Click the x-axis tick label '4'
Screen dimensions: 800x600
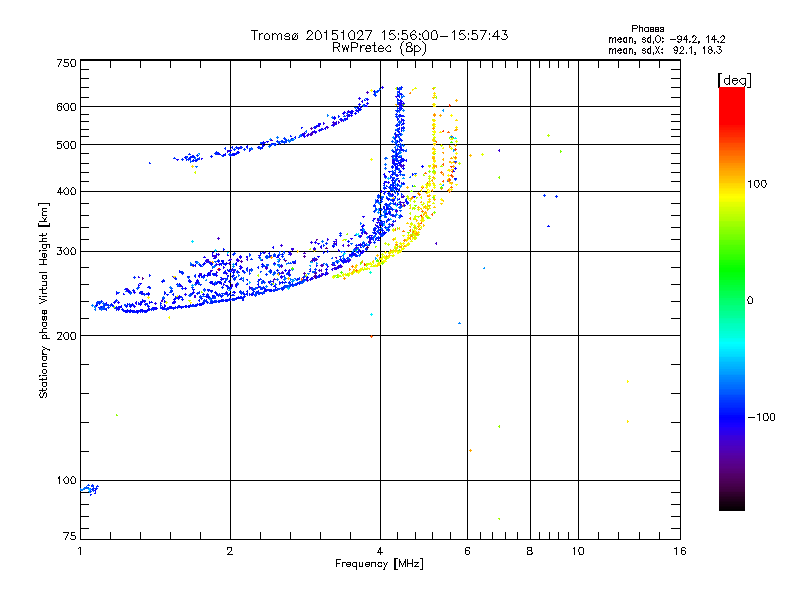click(380, 551)
